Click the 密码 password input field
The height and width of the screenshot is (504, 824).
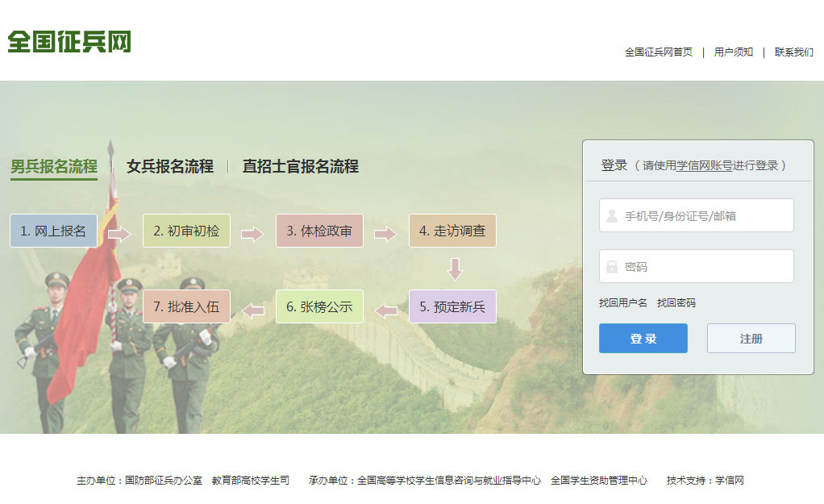[696, 266]
